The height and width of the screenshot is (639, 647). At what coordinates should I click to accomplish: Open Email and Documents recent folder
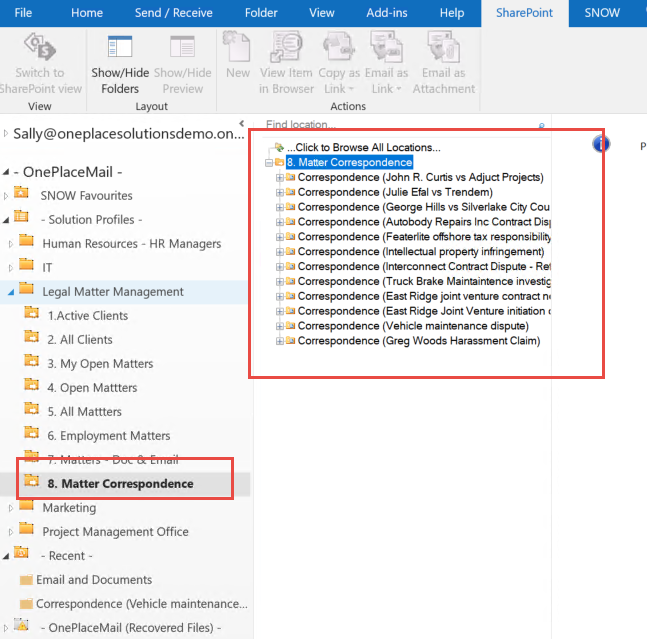pyautogui.click(x=94, y=580)
